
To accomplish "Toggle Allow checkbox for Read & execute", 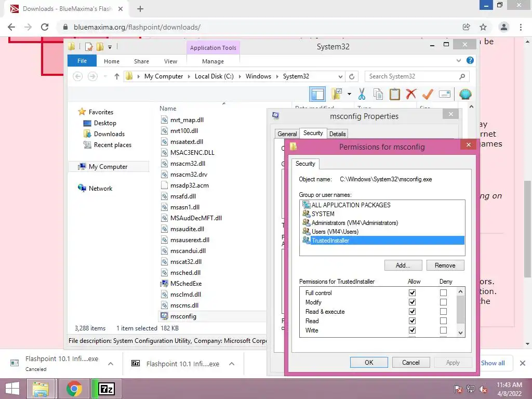I will coord(412,312).
